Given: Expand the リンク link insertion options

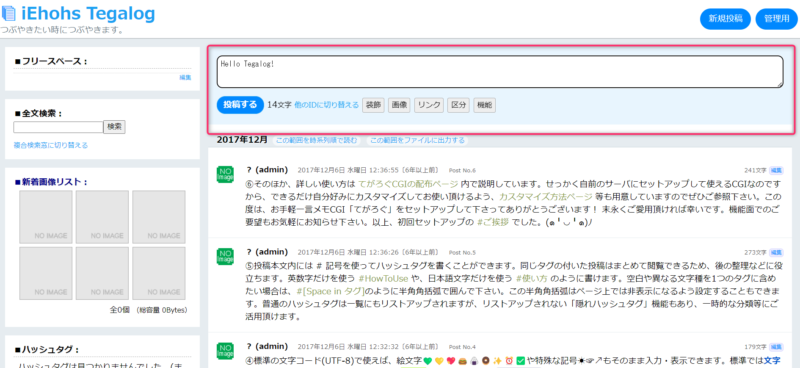Looking at the screenshot, I should coord(429,105).
